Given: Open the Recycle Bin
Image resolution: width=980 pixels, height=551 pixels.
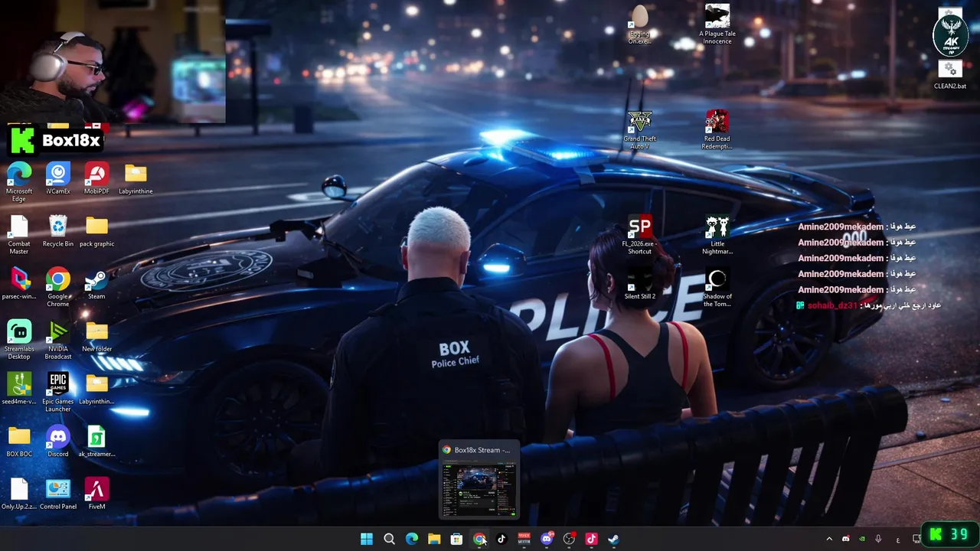Looking at the screenshot, I should 58,231.
